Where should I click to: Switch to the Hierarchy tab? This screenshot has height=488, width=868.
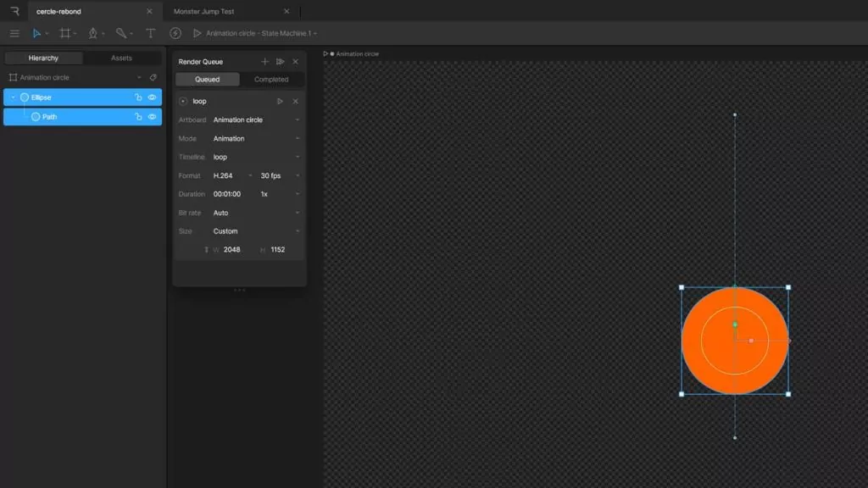(43, 58)
